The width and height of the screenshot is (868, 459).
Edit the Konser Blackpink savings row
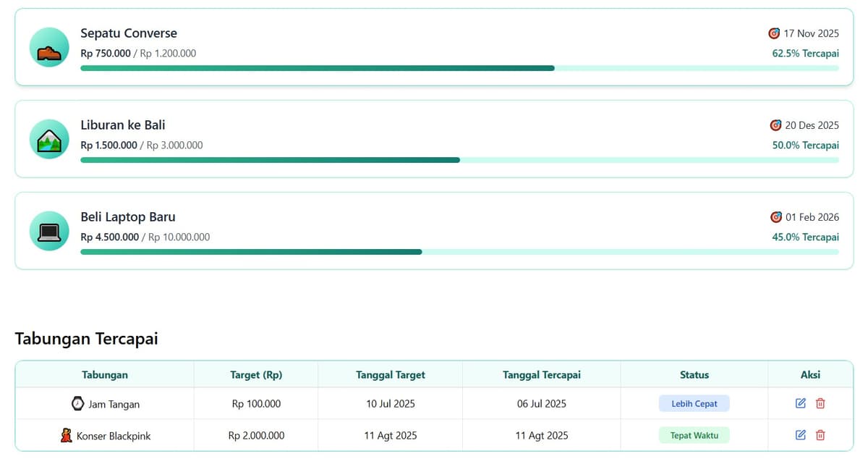tap(800, 435)
